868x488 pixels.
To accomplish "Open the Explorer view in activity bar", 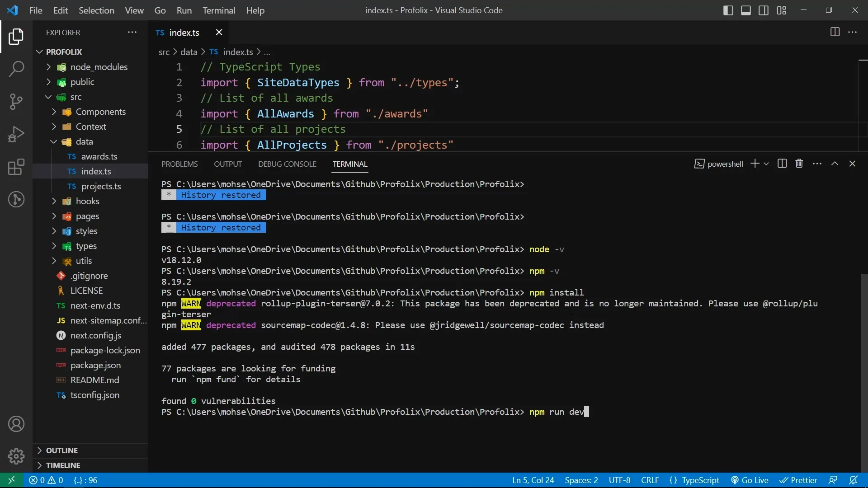I will (16, 37).
